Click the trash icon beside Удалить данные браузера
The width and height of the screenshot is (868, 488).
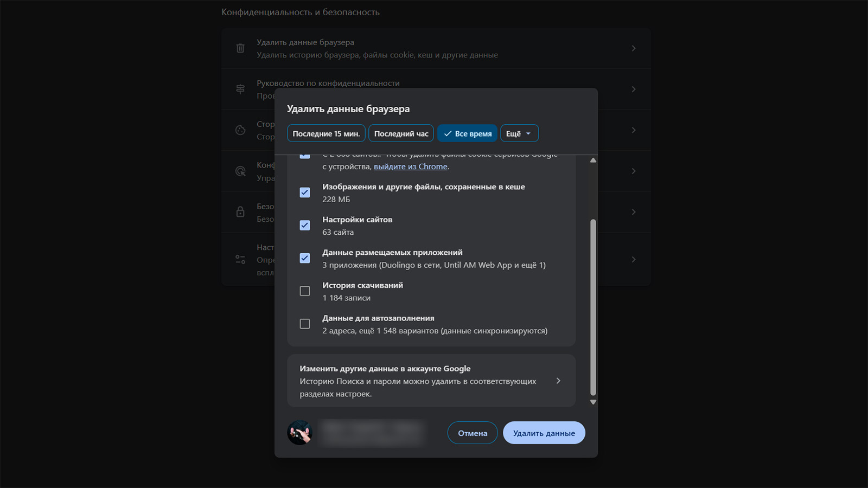(240, 48)
